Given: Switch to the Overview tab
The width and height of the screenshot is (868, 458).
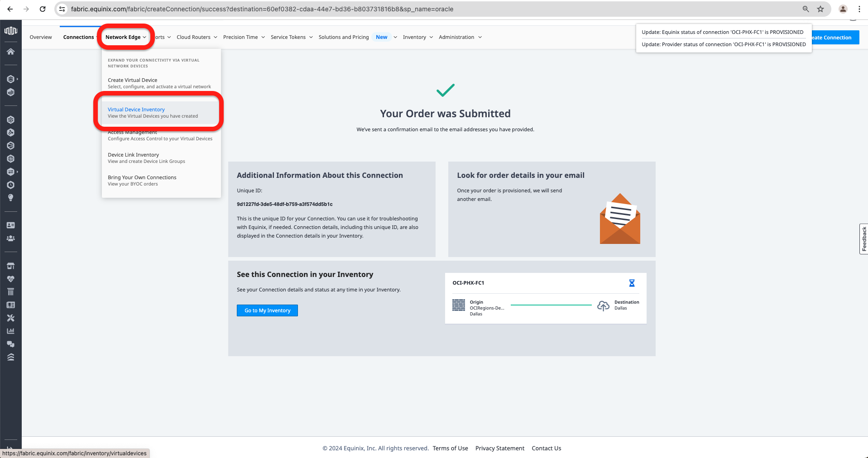Looking at the screenshot, I should pyautogui.click(x=40, y=37).
